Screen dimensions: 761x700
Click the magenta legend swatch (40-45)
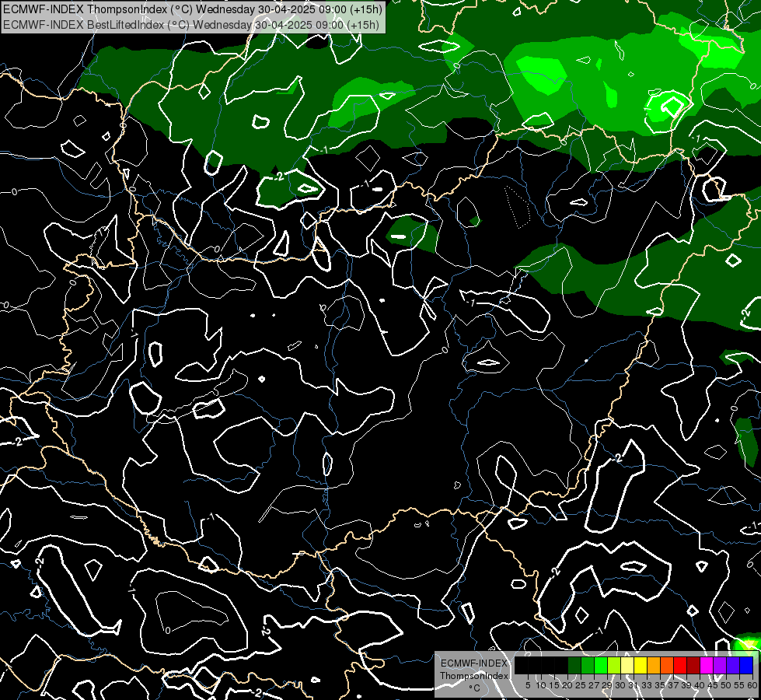point(706,666)
